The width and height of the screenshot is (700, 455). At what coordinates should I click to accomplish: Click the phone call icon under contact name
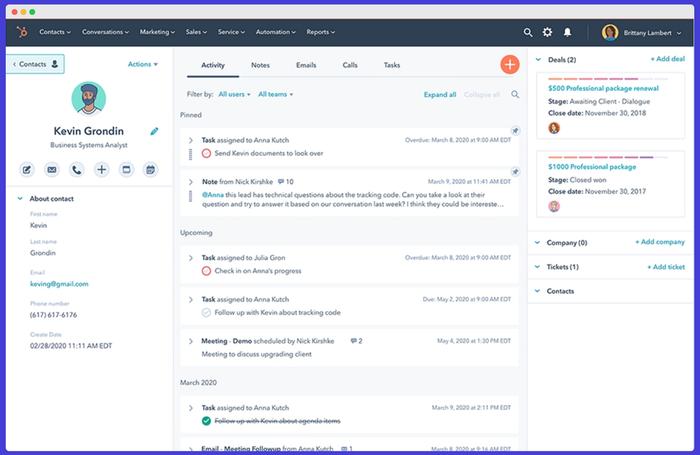coord(77,170)
